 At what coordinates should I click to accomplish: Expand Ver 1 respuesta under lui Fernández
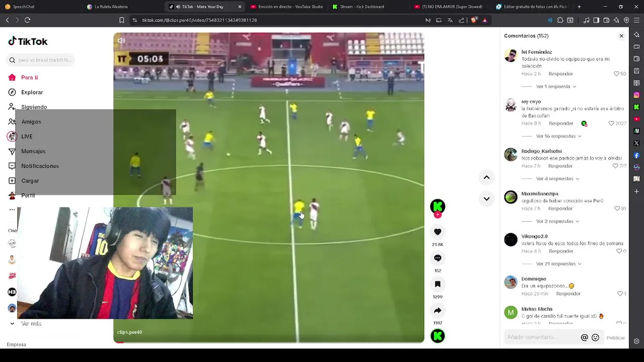point(556,86)
